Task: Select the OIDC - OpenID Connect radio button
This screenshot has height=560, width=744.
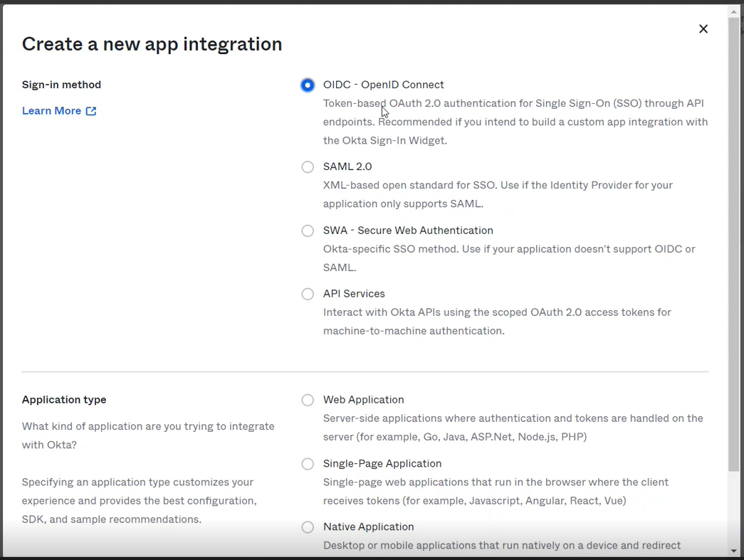Action: point(308,85)
